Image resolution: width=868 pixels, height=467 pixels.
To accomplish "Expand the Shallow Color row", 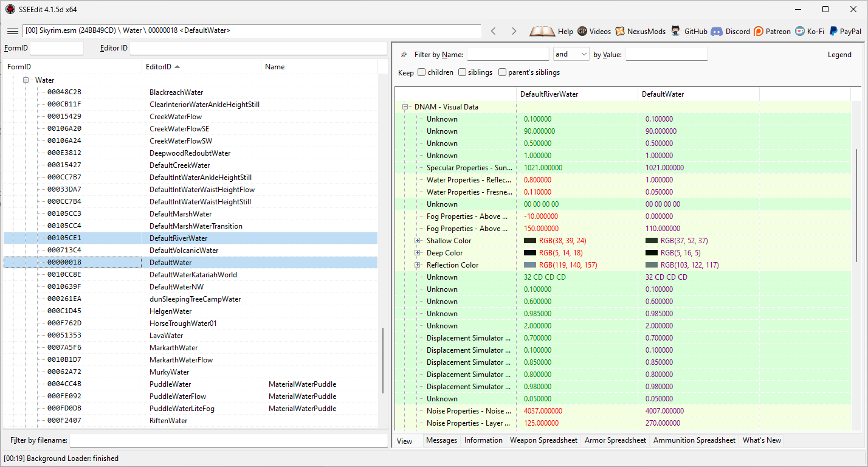I will click(x=418, y=241).
